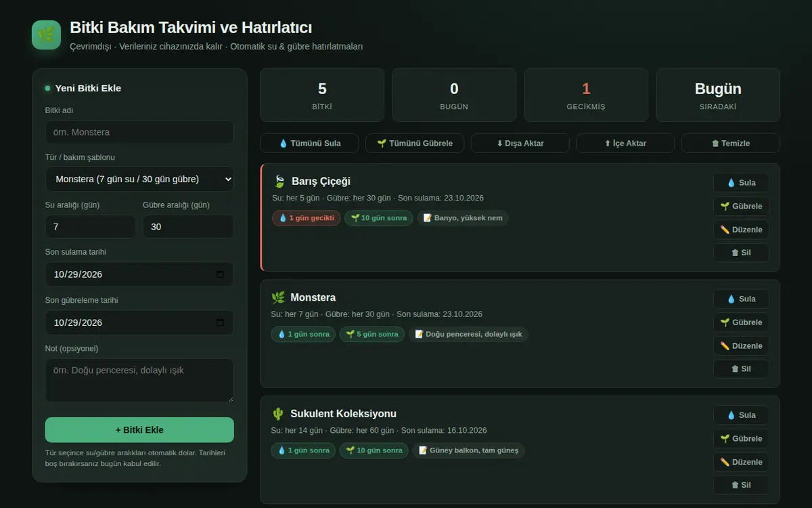Open calendar picker for Son sulama tarihi
812x508 pixels.
pyautogui.click(x=220, y=274)
